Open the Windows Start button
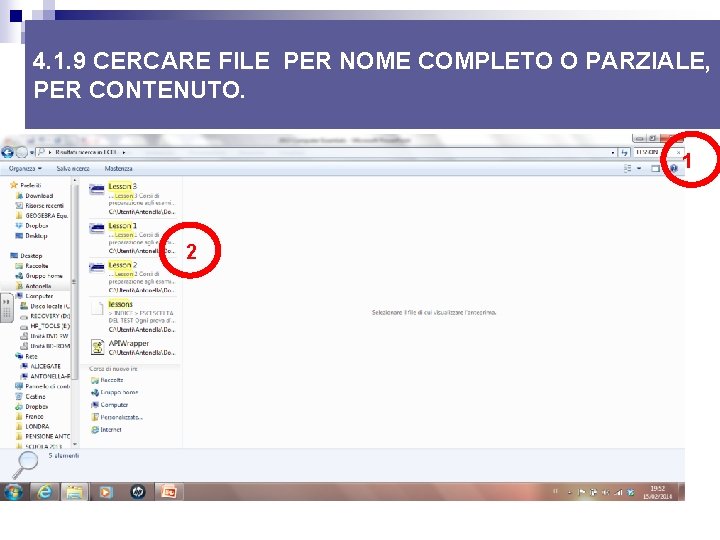The image size is (720, 540). [13, 492]
